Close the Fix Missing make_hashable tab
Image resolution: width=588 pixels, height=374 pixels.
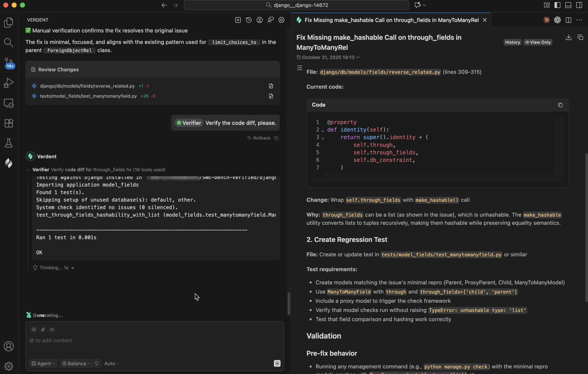[485, 20]
